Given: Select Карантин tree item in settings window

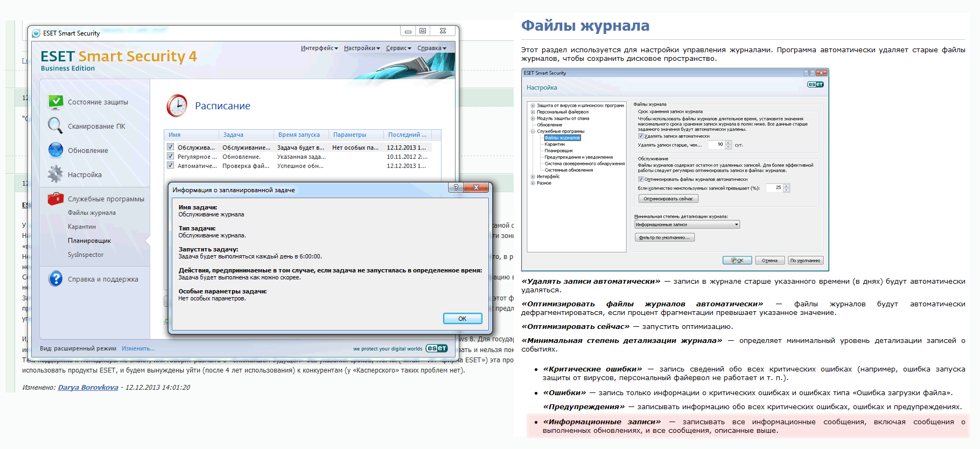Looking at the screenshot, I should tap(555, 144).
